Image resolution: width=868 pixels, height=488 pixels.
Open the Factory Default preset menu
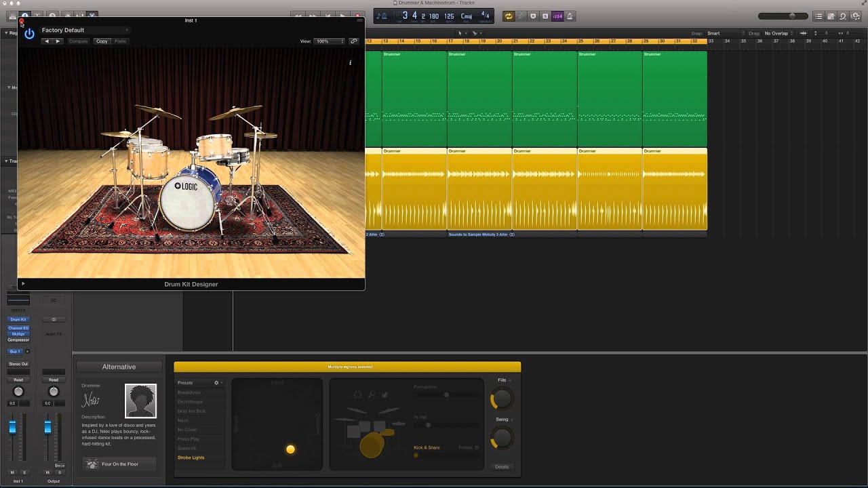85,30
